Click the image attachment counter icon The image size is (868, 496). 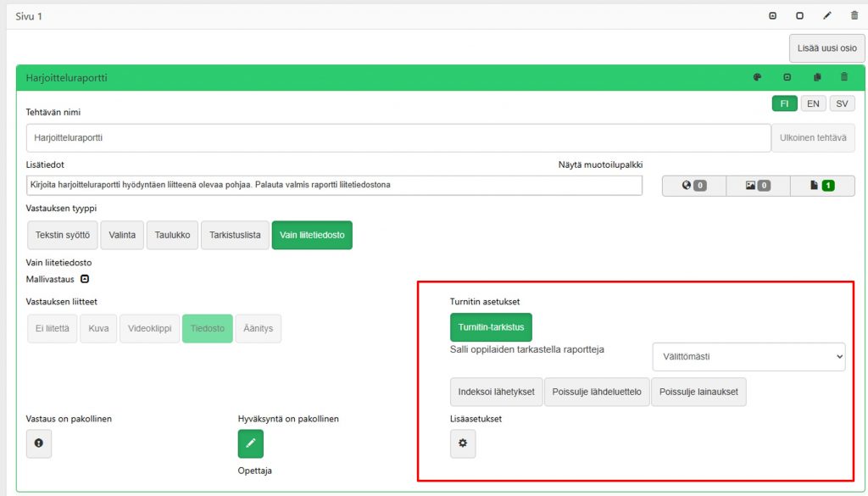click(x=757, y=186)
